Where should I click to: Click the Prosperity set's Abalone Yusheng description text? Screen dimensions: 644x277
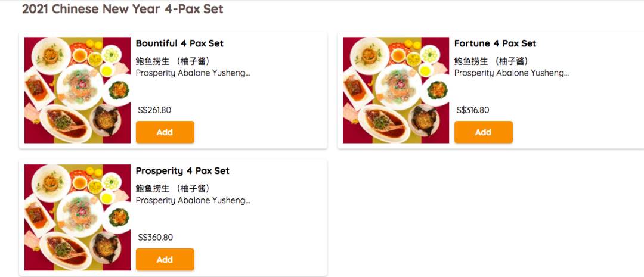[x=193, y=201]
